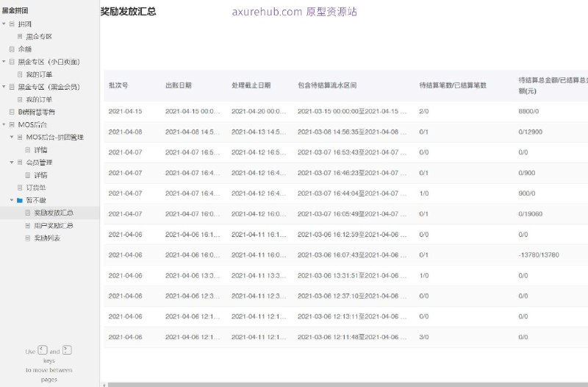Click the range cell starting 2021-03-07 16:53:43
588x387 pixels.
click(352, 152)
